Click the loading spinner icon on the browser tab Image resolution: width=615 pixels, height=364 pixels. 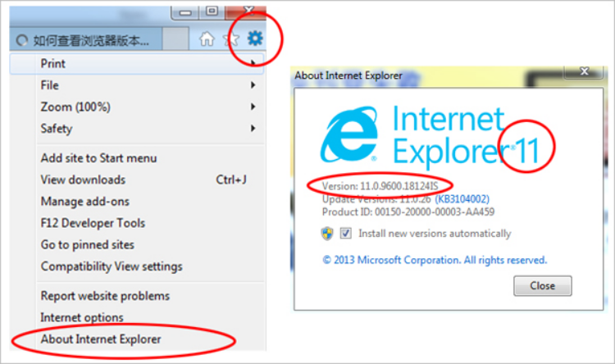click(x=22, y=40)
